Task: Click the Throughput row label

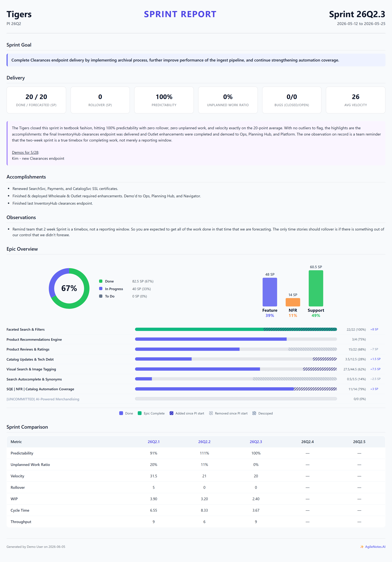Action: coord(21,522)
